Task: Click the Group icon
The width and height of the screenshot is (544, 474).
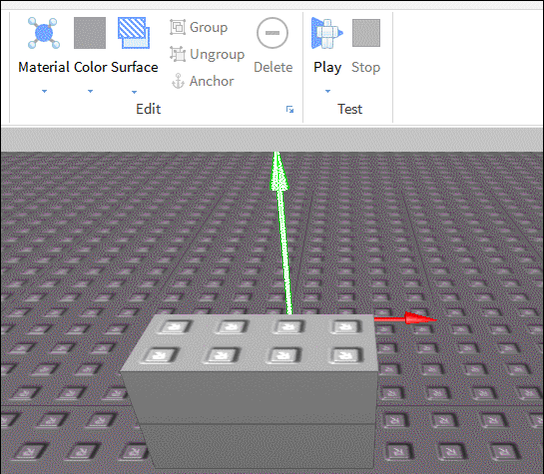Action: (x=178, y=27)
